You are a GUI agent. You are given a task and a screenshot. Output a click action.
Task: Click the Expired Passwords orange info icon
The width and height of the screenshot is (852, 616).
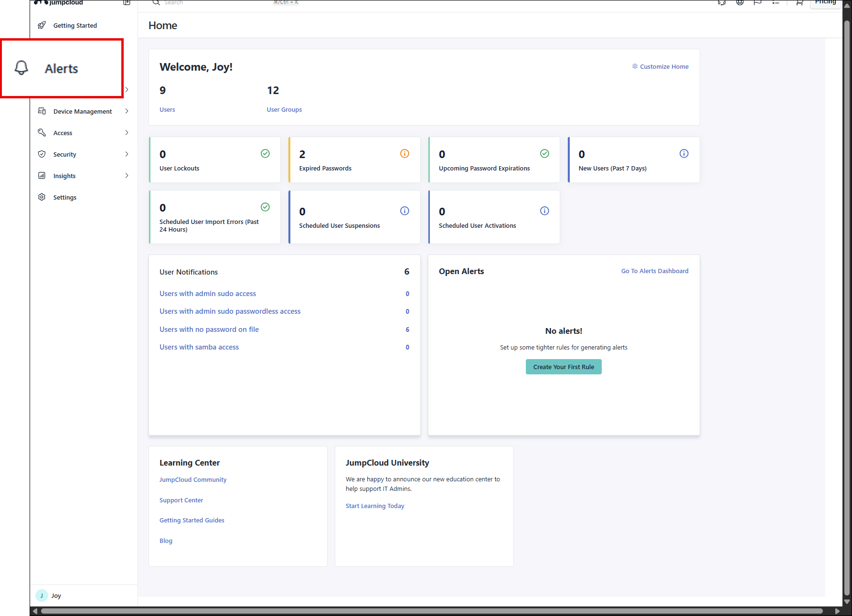click(x=405, y=153)
